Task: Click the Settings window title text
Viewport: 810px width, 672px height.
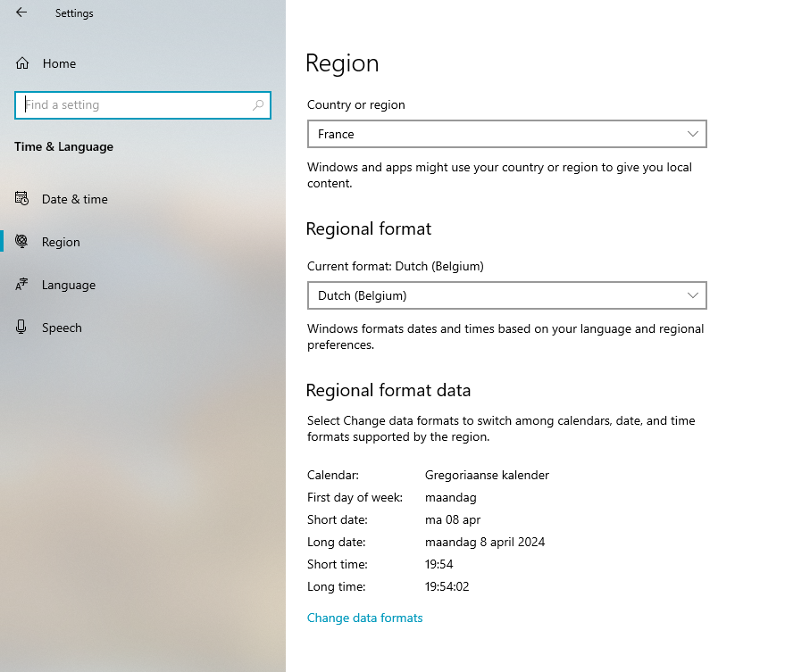Action: (74, 13)
